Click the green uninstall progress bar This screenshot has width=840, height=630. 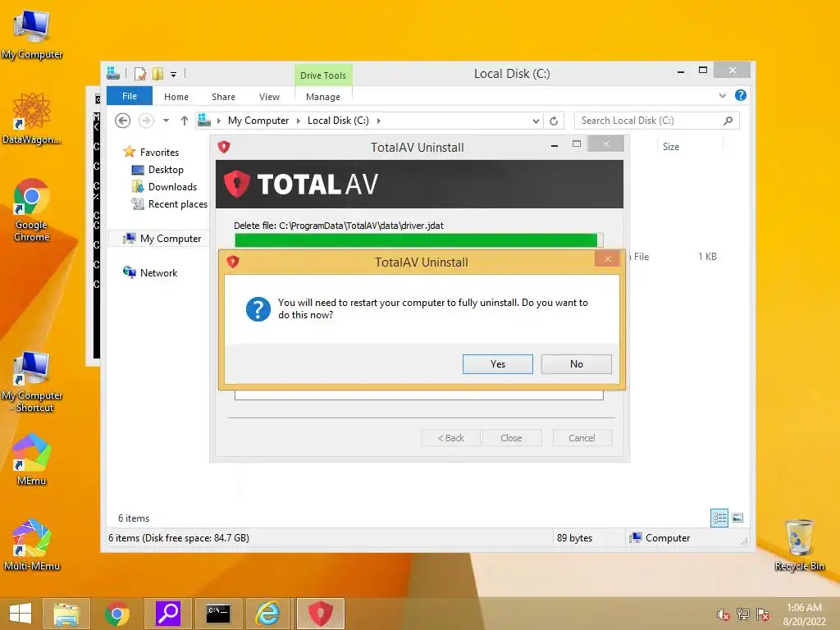click(x=418, y=240)
